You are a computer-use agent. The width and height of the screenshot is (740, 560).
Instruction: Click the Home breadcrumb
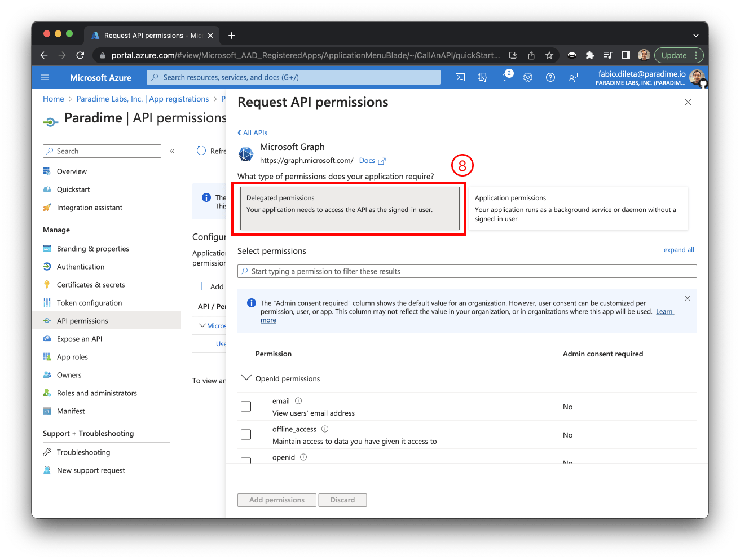point(54,99)
